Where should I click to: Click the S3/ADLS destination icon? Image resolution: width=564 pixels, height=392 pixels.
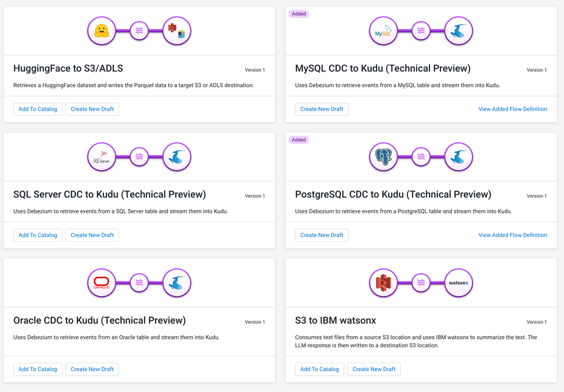pyautogui.click(x=177, y=31)
